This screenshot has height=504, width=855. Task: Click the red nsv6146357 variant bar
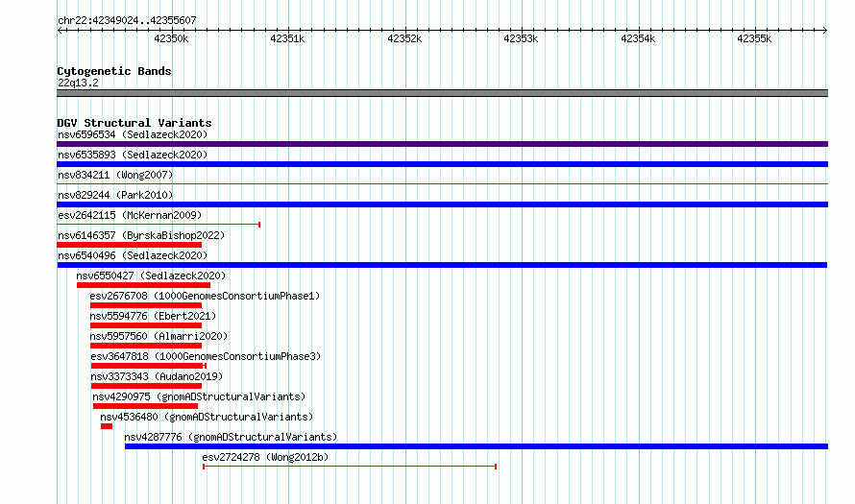click(x=130, y=245)
